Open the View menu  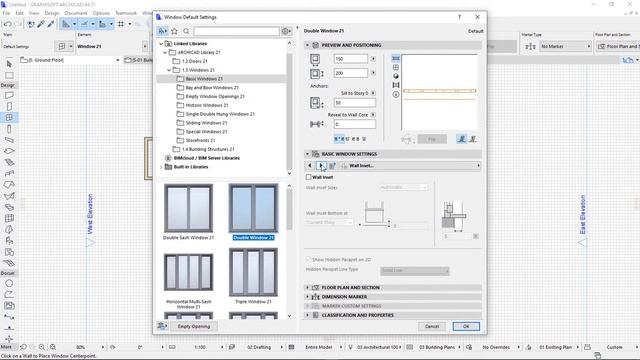point(34,13)
